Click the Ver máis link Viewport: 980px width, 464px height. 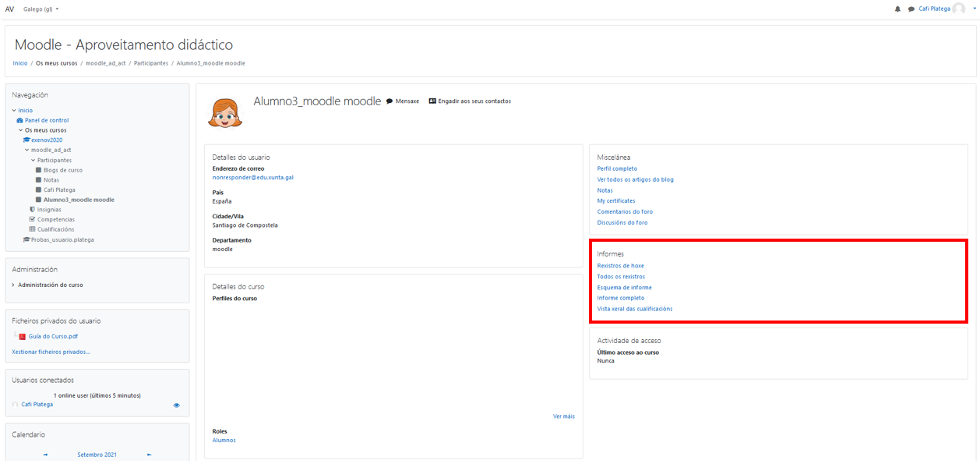pyautogui.click(x=563, y=416)
